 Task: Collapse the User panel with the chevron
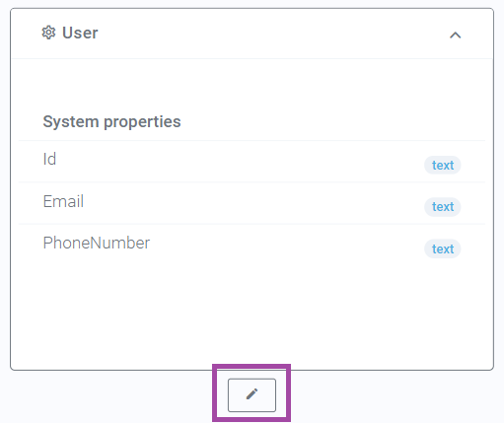click(455, 35)
